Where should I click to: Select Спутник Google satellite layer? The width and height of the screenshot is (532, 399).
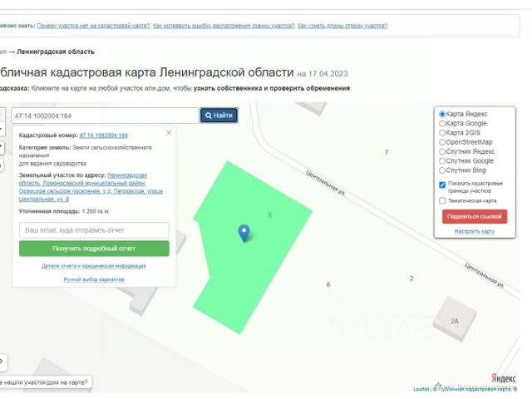click(x=442, y=160)
